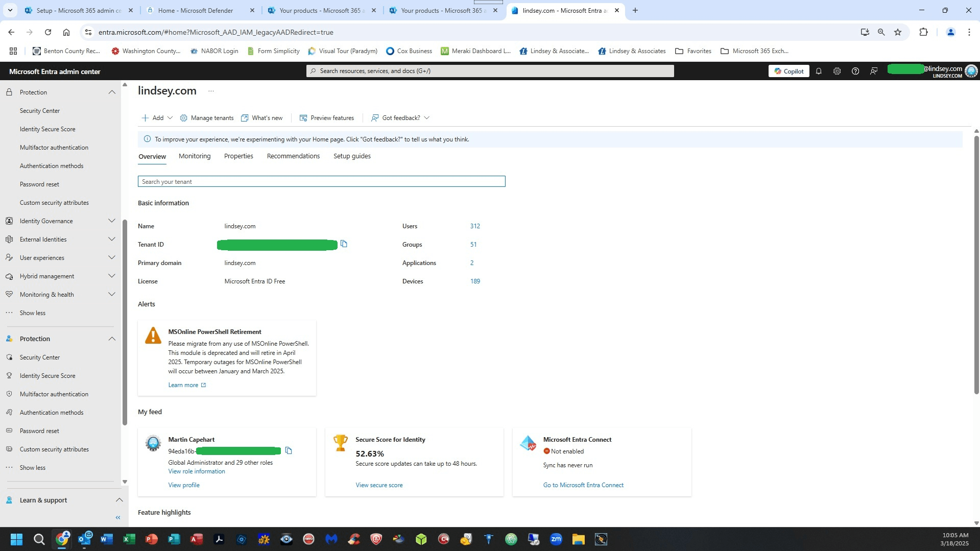The height and width of the screenshot is (551, 980).
Task: Open Multifactor authentication under the lower Protection section
Action: pyautogui.click(x=54, y=394)
